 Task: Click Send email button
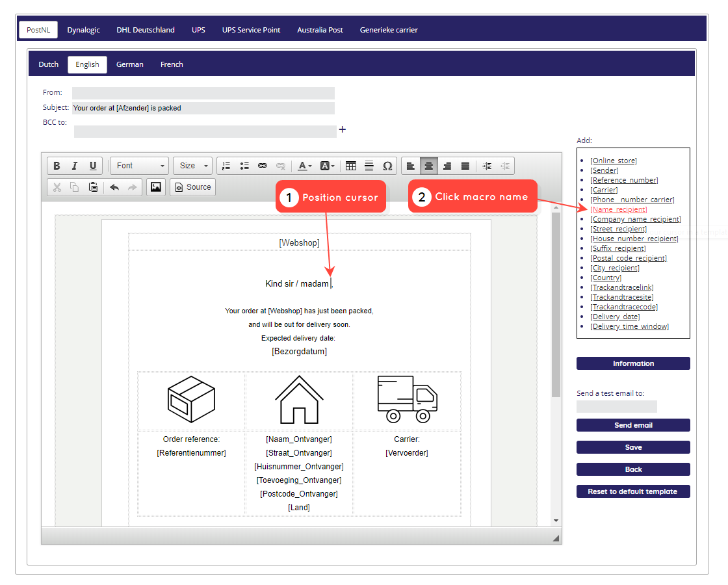pyautogui.click(x=633, y=425)
